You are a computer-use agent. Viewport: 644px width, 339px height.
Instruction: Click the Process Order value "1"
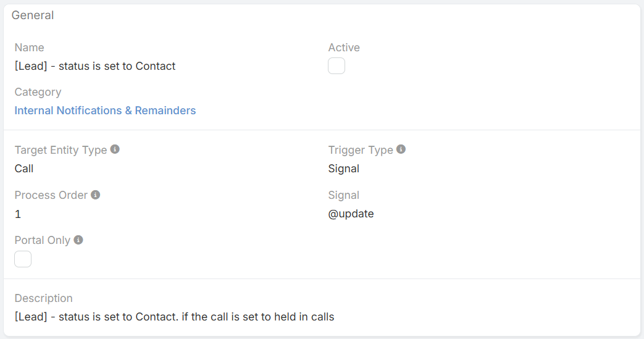coord(18,214)
